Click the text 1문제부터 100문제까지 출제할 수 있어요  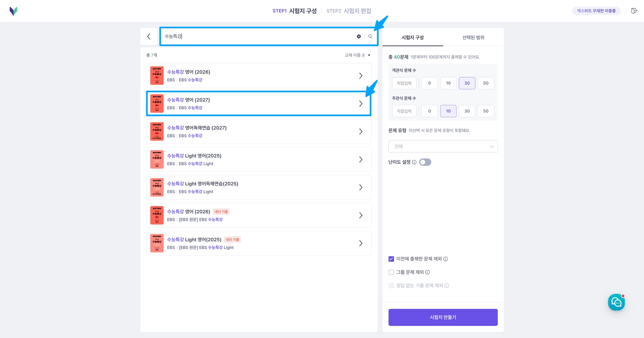point(445,57)
